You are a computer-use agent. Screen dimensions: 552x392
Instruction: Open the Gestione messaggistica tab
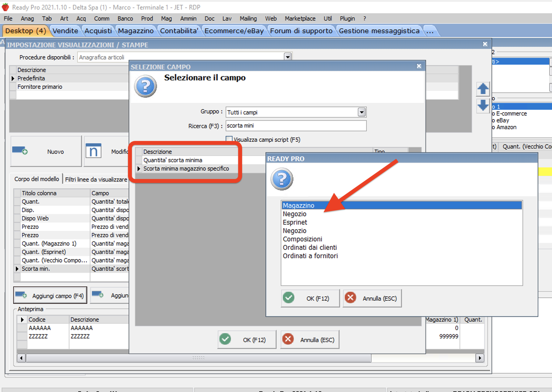click(379, 31)
